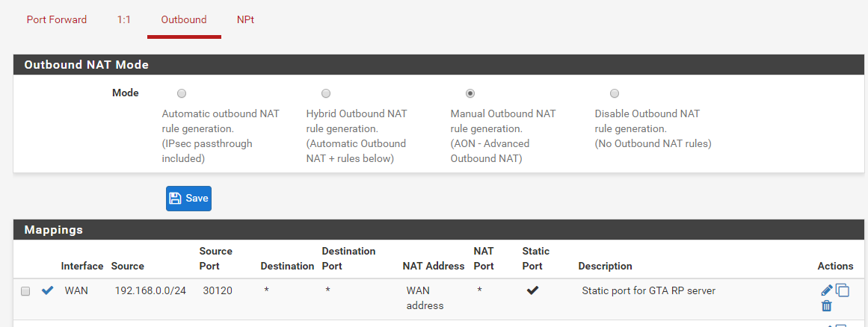The width and height of the screenshot is (868, 327).
Task: Click the WAN address NAT Address cell
Action: [425, 298]
